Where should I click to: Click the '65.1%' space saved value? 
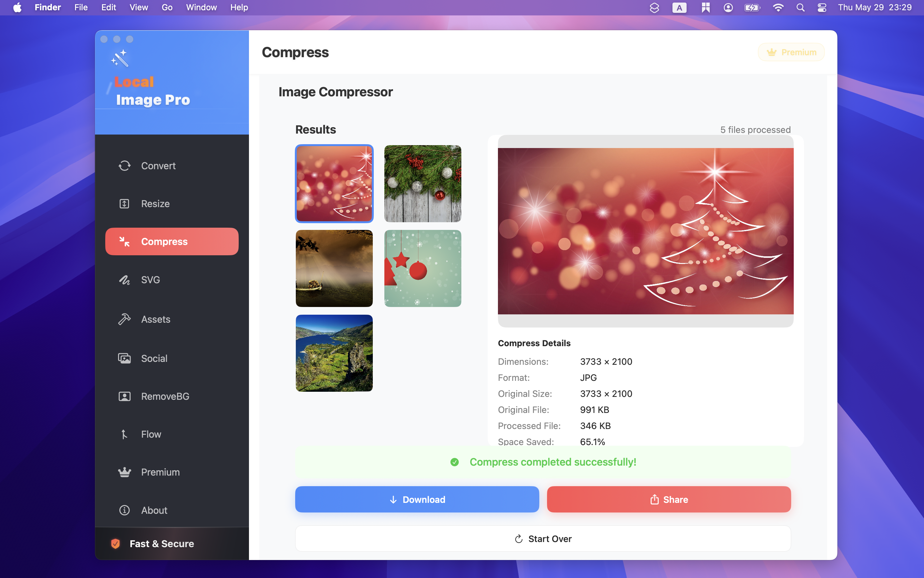coord(593,442)
